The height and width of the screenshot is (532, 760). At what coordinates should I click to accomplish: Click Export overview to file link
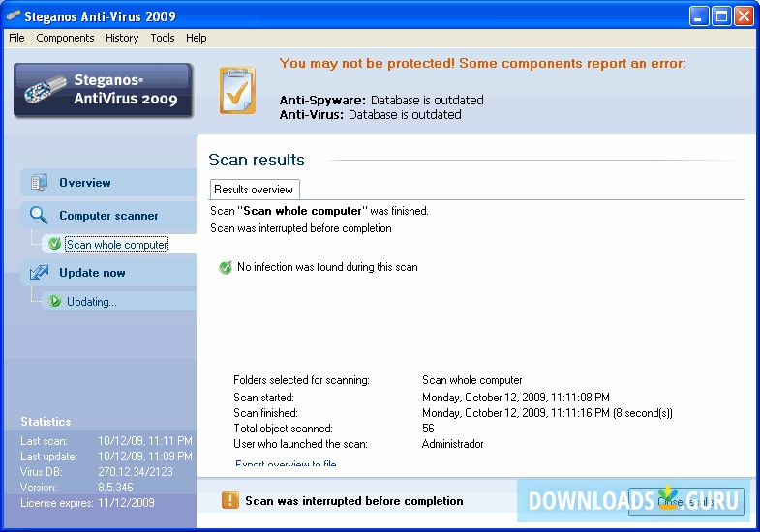pyautogui.click(x=286, y=463)
